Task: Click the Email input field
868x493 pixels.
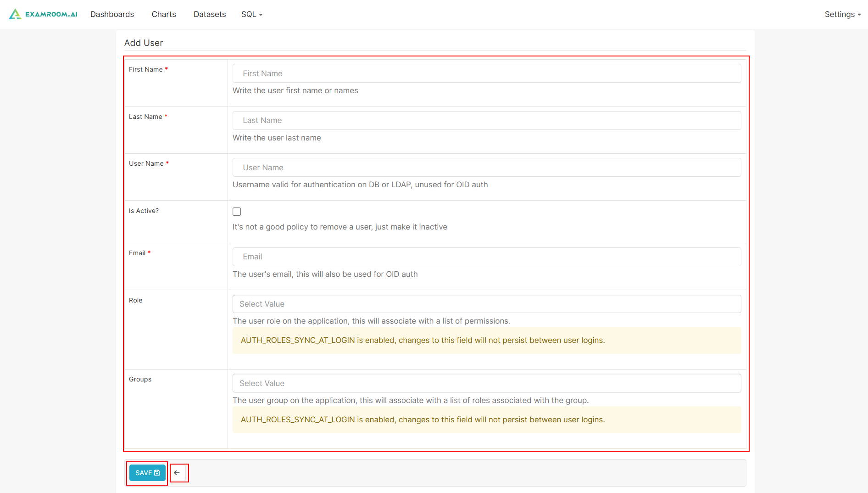Action: 486,257
